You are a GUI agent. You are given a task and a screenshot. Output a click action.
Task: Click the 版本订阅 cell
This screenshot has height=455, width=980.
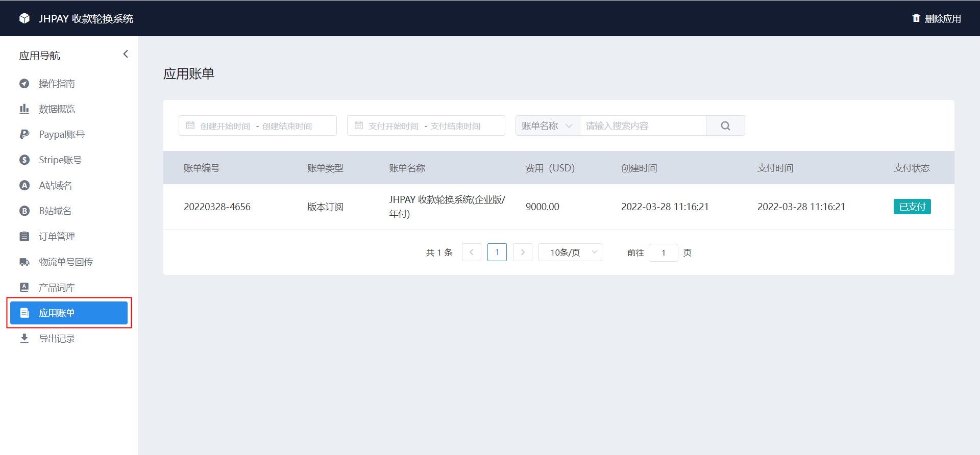pyautogui.click(x=325, y=207)
